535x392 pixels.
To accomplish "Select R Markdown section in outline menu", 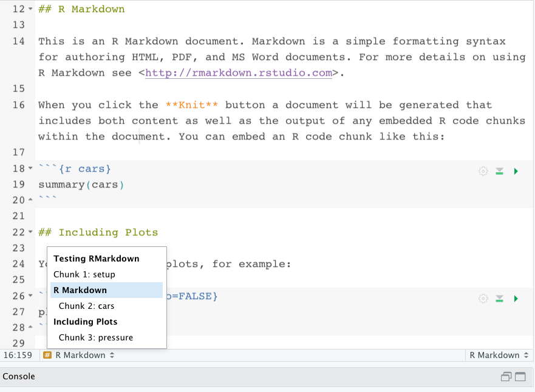I will pos(106,290).
